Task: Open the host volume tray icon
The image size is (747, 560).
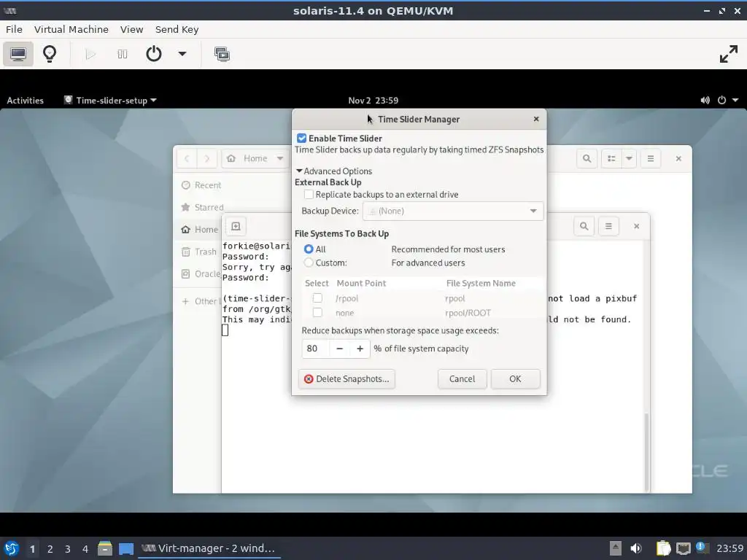Action: [x=636, y=548]
